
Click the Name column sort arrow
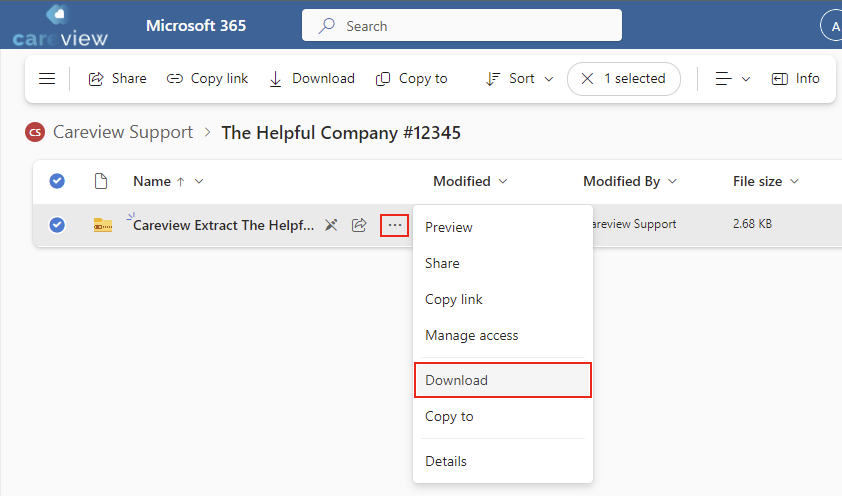(181, 182)
